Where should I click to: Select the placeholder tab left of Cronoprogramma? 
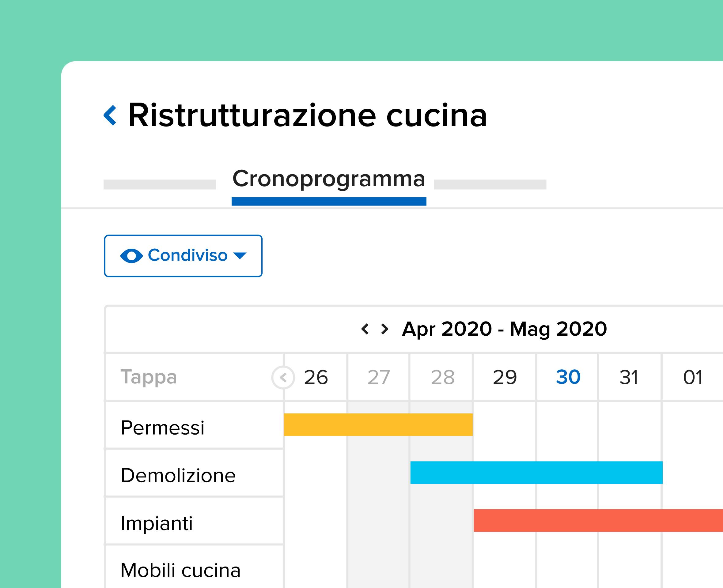[160, 185]
